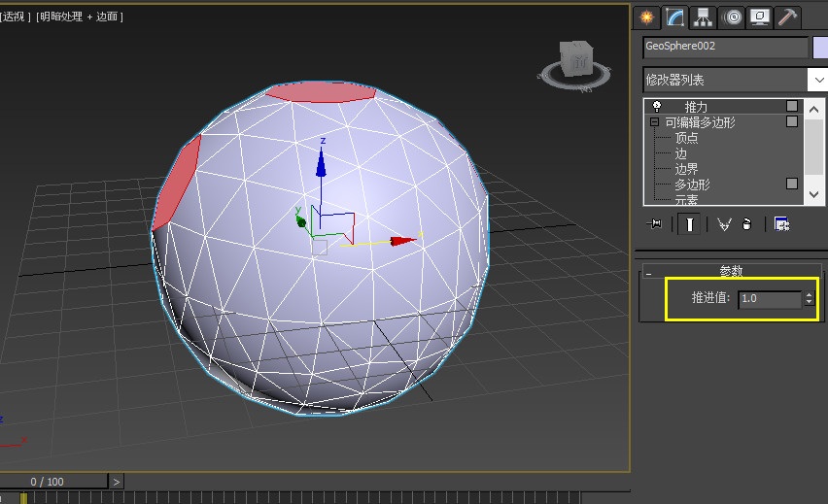Collapse the 可编辑多边形 tree node
The height and width of the screenshot is (504, 828).
click(654, 122)
